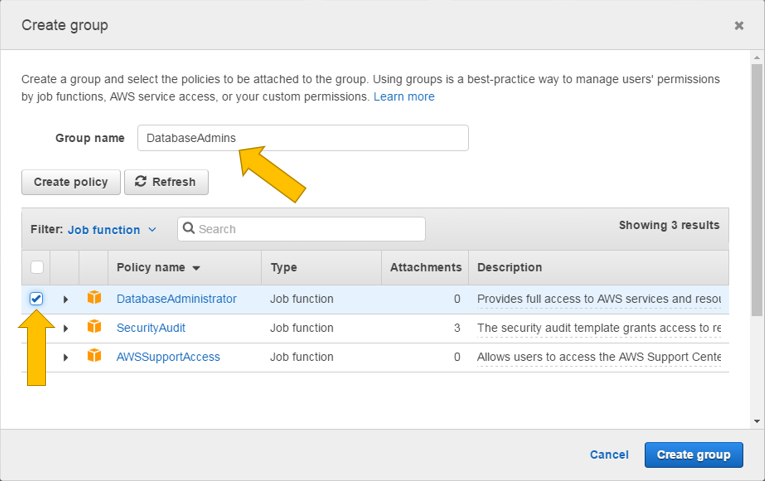Click the Create group button
The height and width of the screenshot is (481, 765).
(x=693, y=455)
